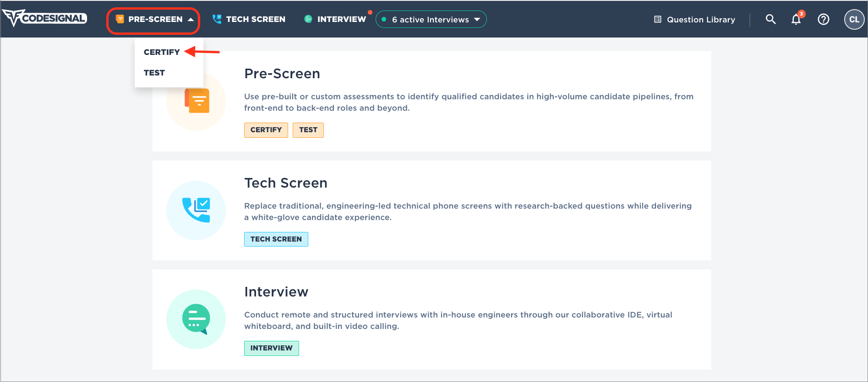Open Question Library link
The width and height of the screenshot is (868, 382).
coord(695,19)
